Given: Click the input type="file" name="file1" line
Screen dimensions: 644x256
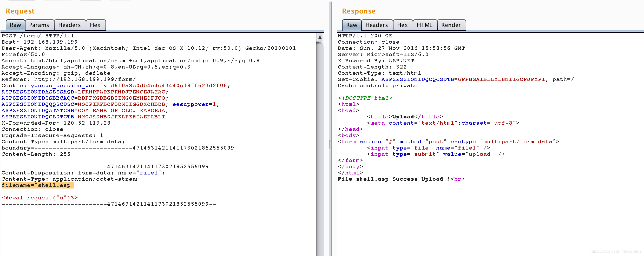Looking at the screenshot, I should [429, 148].
